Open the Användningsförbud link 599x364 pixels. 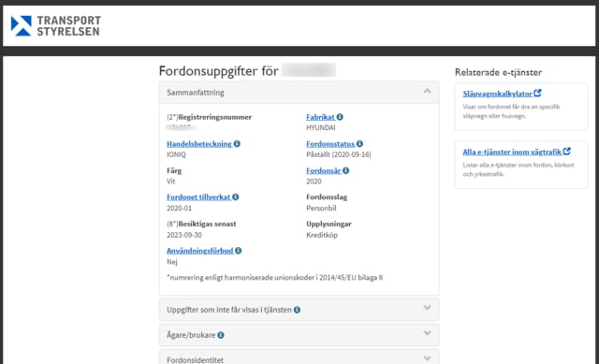(199, 251)
